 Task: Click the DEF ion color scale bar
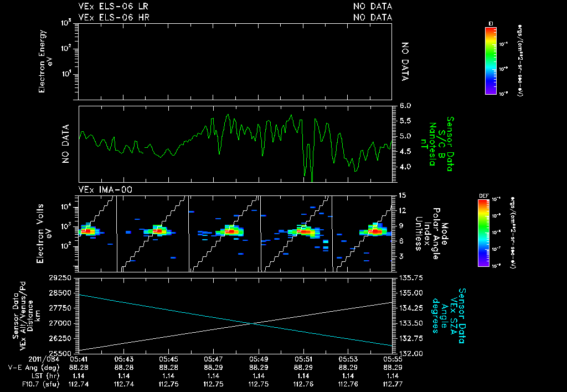[483, 233]
